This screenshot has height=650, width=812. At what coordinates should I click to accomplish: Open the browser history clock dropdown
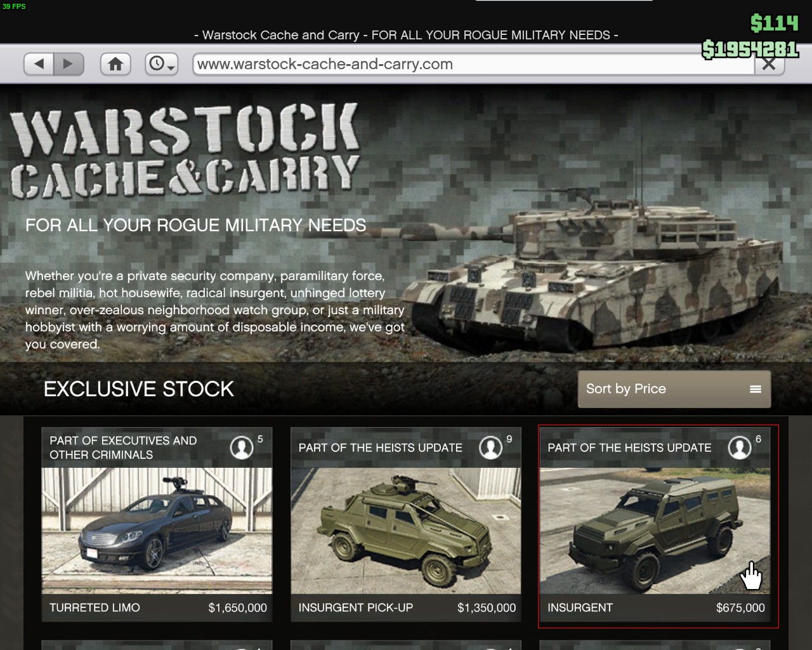pyautogui.click(x=162, y=63)
